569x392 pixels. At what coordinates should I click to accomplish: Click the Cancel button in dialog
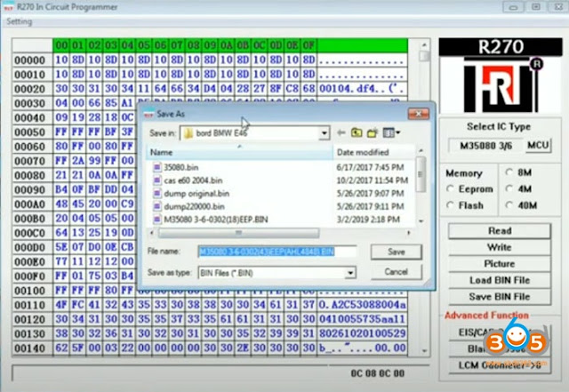pyautogui.click(x=397, y=272)
